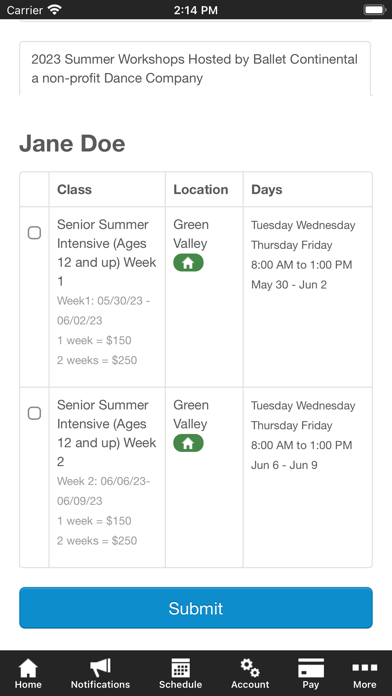
Task: Tap the Wi-Fi indicator in status bar
Action: tap(55, 10)
